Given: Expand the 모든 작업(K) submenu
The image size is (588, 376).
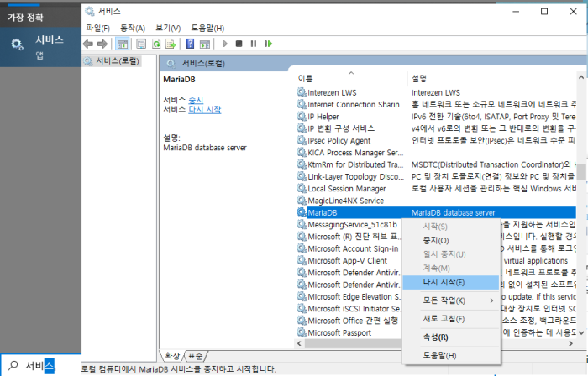Looking at the screenshot, I should coord(451,300).
